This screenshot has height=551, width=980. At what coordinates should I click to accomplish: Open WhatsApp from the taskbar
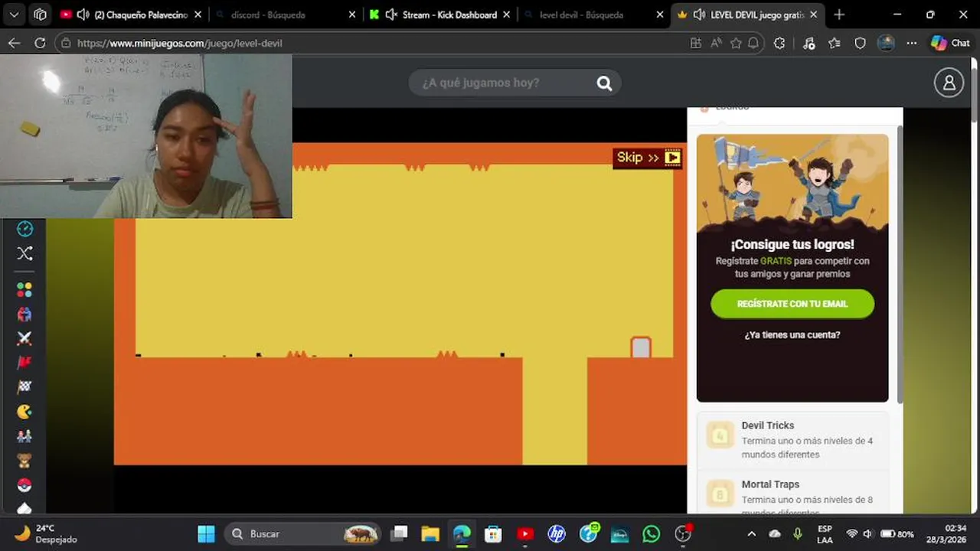[x=652, y=533]
